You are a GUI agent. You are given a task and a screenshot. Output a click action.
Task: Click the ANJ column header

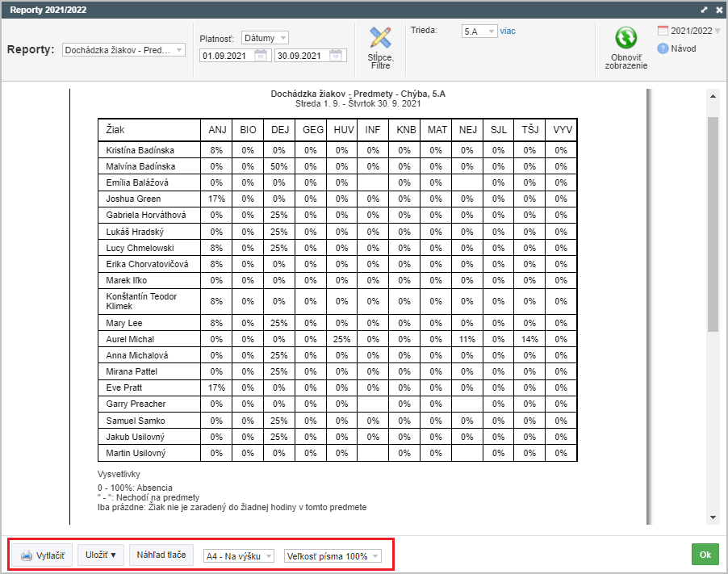[217, 130]
